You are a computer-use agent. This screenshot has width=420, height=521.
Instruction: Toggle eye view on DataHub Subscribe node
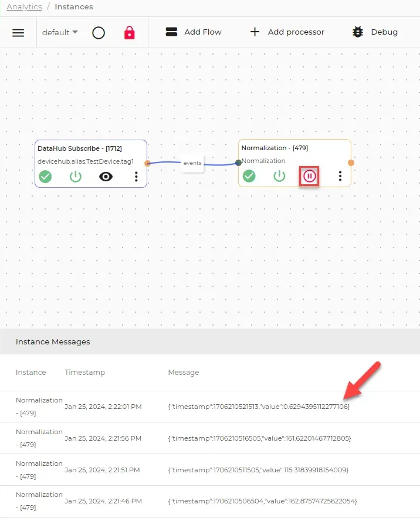pos(106,177)
